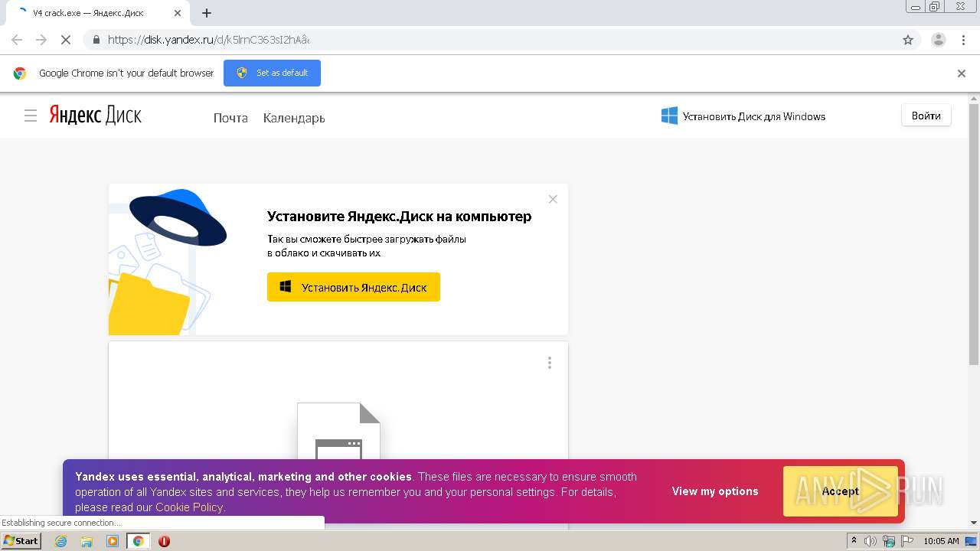The height and width of the screenshot is (551, 980).
Task: Click Set as default browser button
Action: (272, 73)
